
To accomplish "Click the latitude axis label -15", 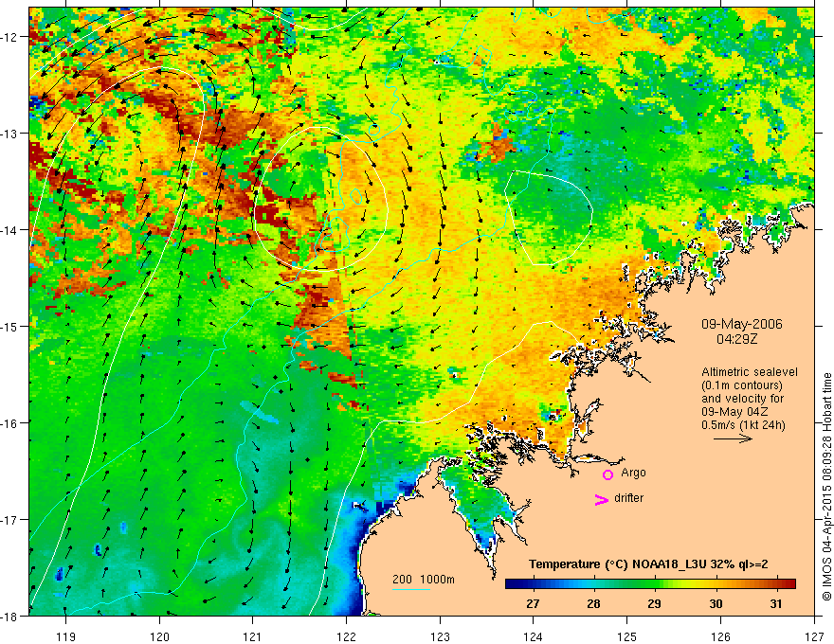I will (9, 326).
